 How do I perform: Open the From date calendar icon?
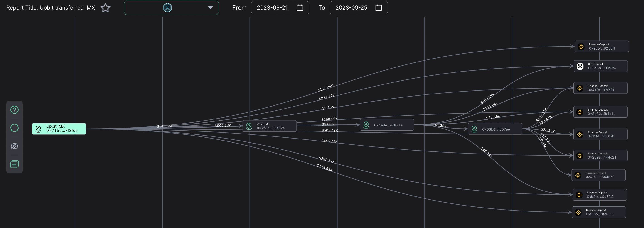[300, 8]
